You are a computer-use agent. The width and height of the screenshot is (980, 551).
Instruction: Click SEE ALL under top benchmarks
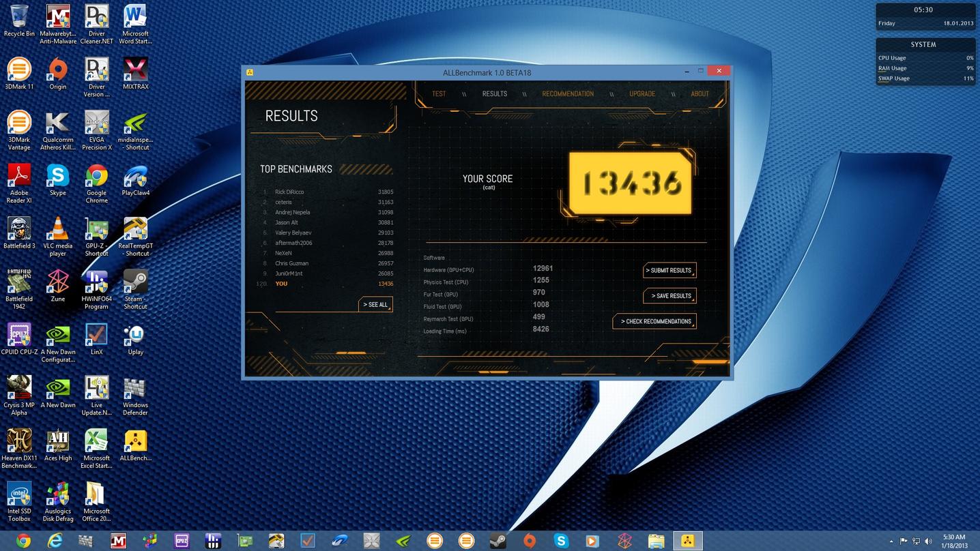[375, 305]
